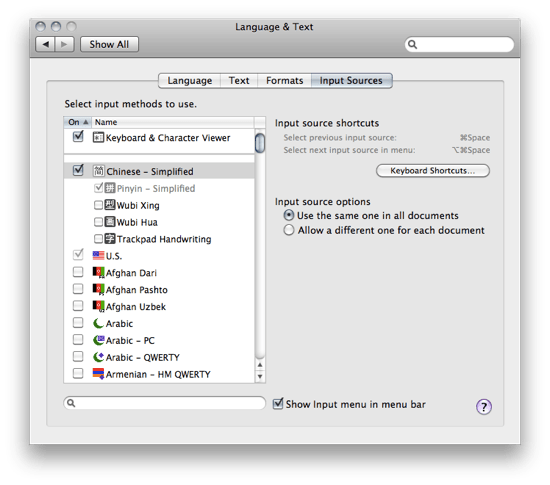The width and height of the screenshot is (550, 485).
Task: Enable the Arabic – PC checkbox
Action: point(78,339)
